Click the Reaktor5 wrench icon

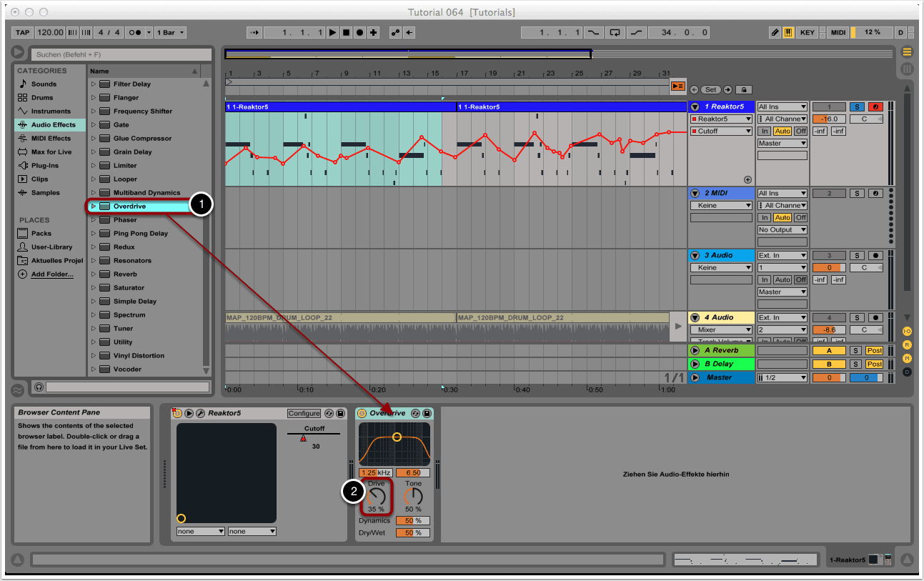(200, 413)
